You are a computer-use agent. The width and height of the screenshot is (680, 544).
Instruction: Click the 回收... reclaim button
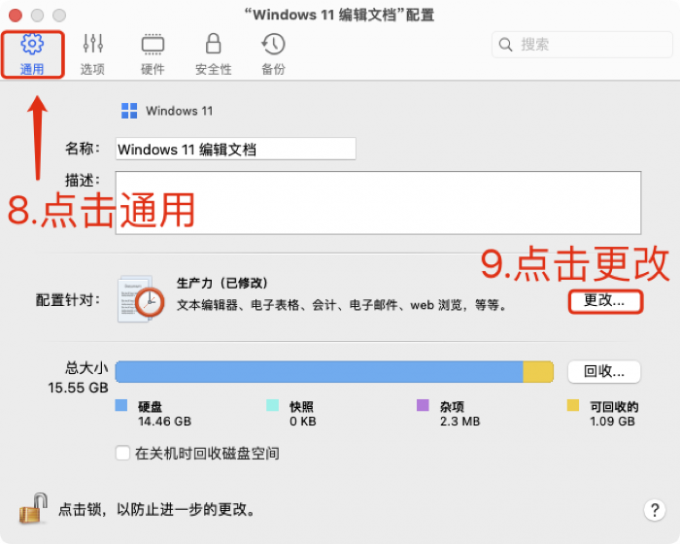[x=604, y=372]
